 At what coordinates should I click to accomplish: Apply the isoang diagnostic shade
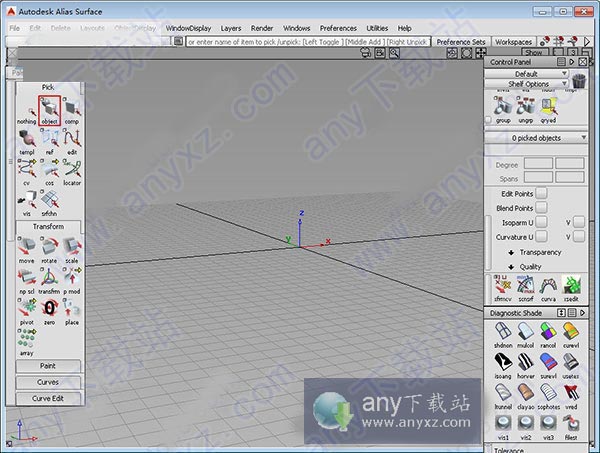pyautogui.click(x=503, y=365)
